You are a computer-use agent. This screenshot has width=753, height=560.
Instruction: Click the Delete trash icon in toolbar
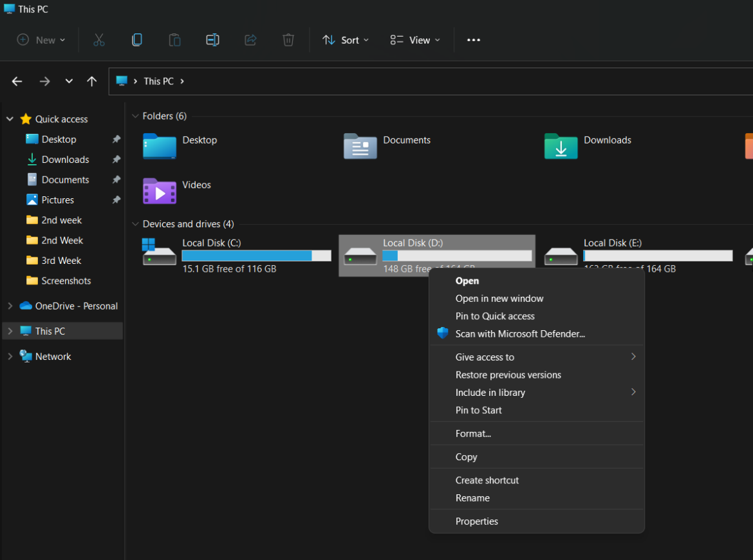288,40
